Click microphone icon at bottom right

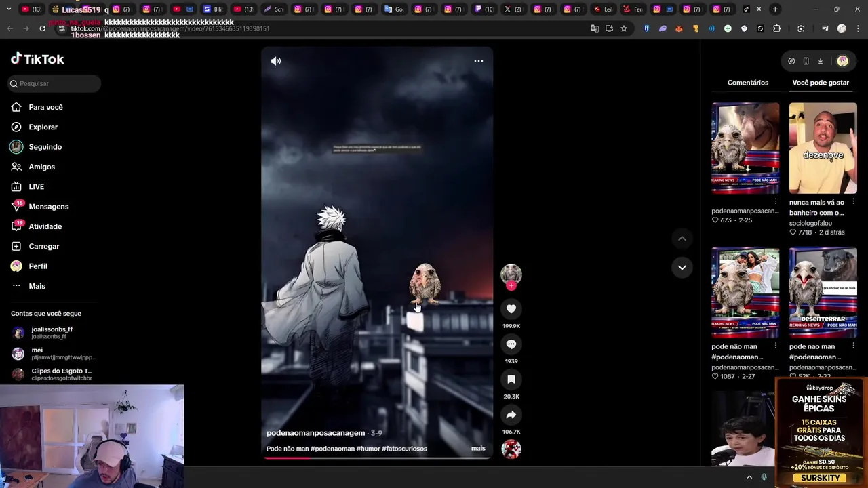764,477
